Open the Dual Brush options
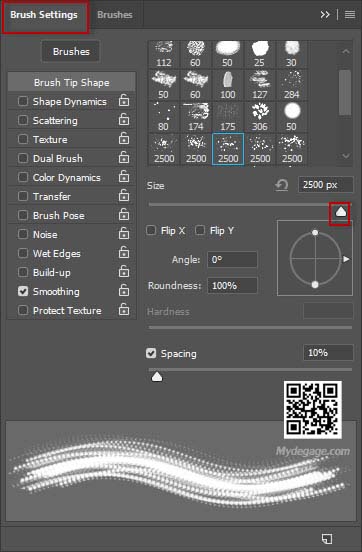This screenshot has width=362, height=552. point(57,158)
